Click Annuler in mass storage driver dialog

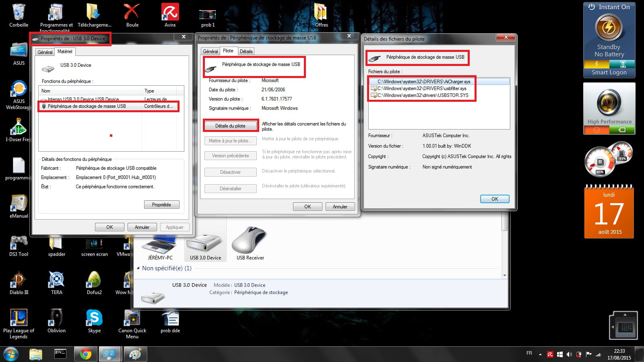click(340, 207)
